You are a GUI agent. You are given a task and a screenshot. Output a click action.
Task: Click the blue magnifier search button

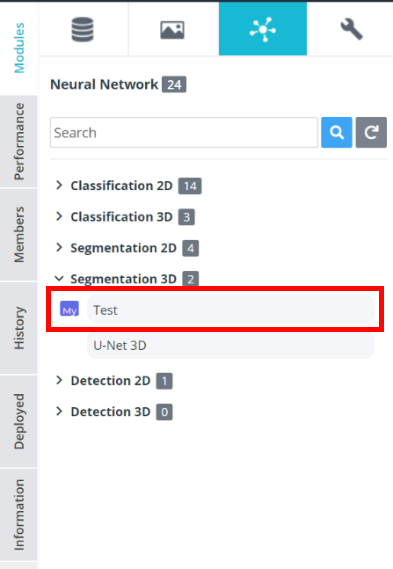(336, 132)
